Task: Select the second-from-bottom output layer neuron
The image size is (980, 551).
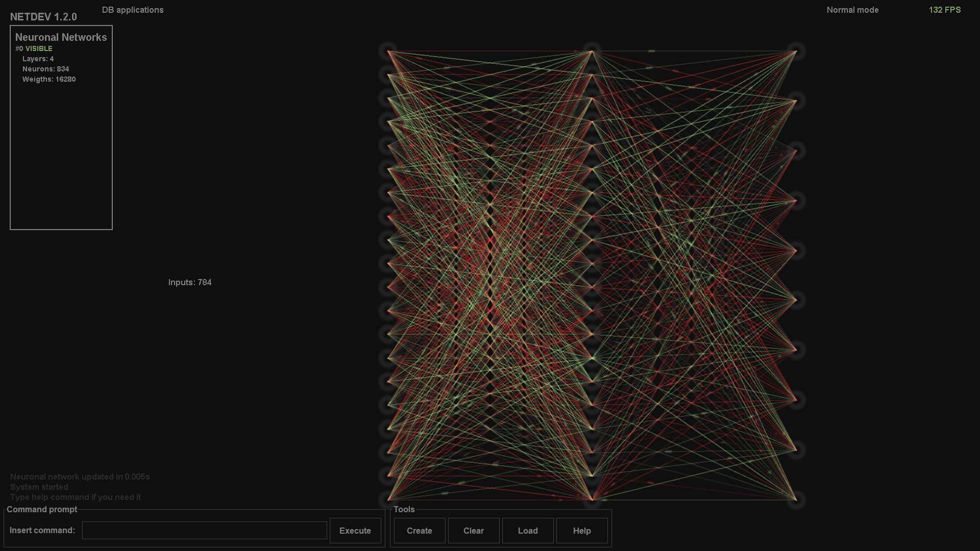Action: pyautogui.click(x=796, y=449)
